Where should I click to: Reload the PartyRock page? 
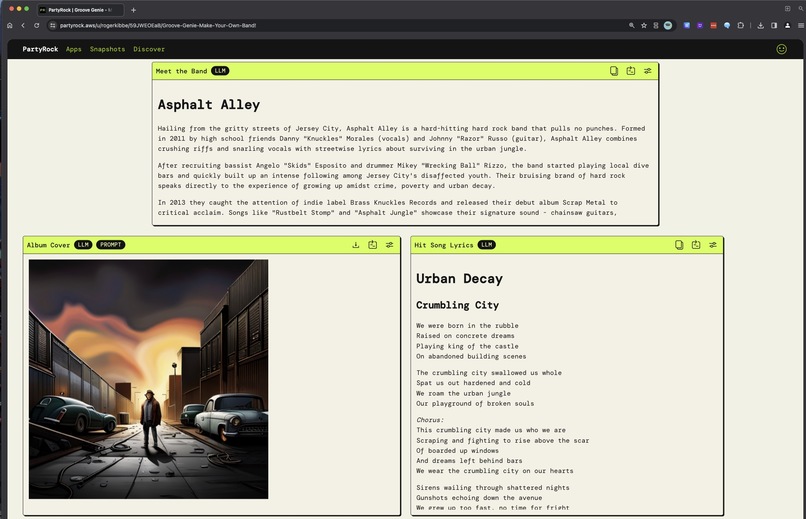(36, 25)
